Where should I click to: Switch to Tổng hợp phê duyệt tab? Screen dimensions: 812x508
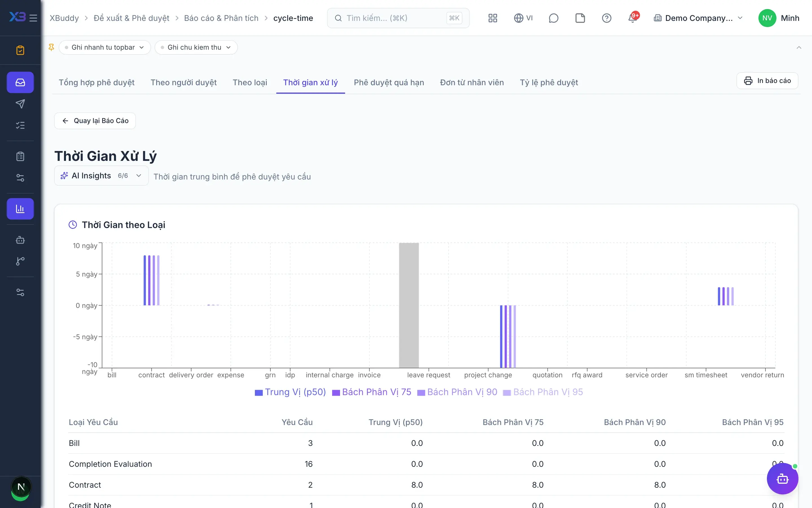(x=97, y=82)
